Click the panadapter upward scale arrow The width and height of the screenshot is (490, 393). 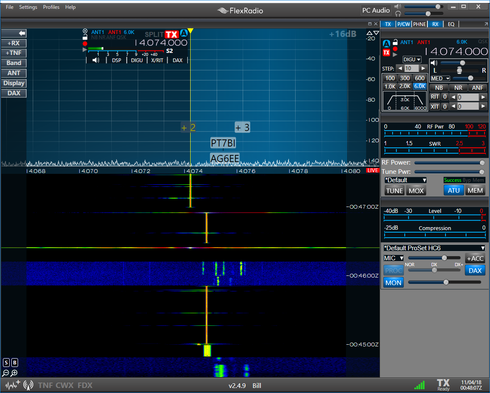(x=369, y=33)
